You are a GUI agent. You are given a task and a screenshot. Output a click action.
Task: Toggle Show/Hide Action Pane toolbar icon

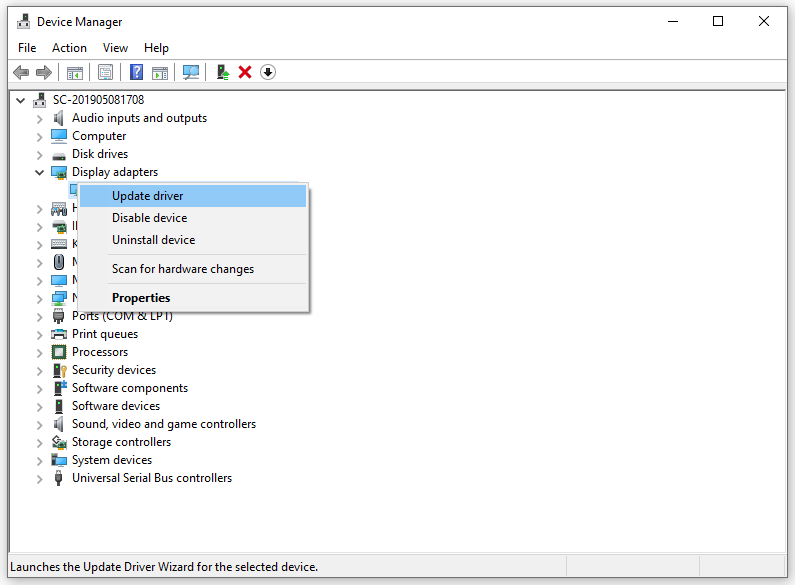[160, 72]
